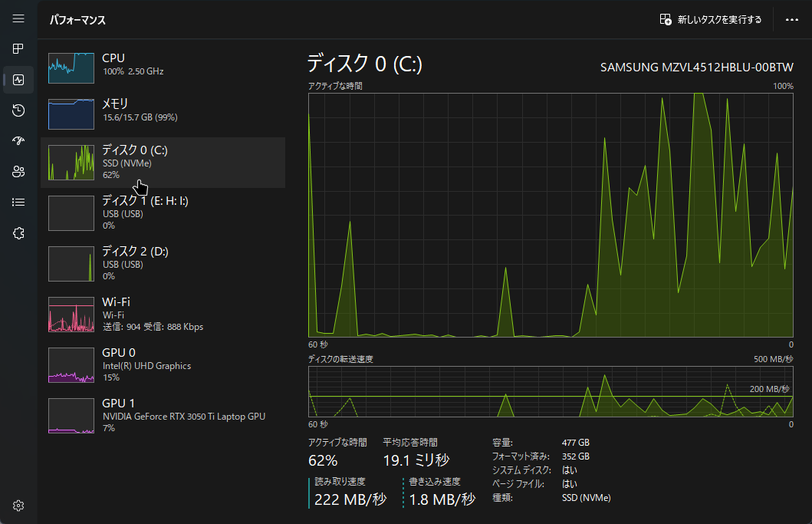Select Disk 2 (D:) USB item
The height and width of the screenshot is (524, 812).
(163, 263)
